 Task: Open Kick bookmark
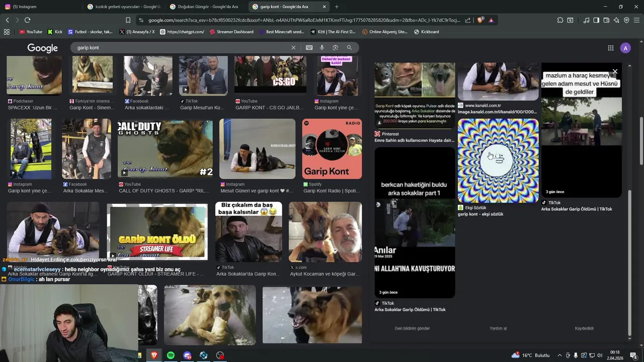tap(55, 32)
